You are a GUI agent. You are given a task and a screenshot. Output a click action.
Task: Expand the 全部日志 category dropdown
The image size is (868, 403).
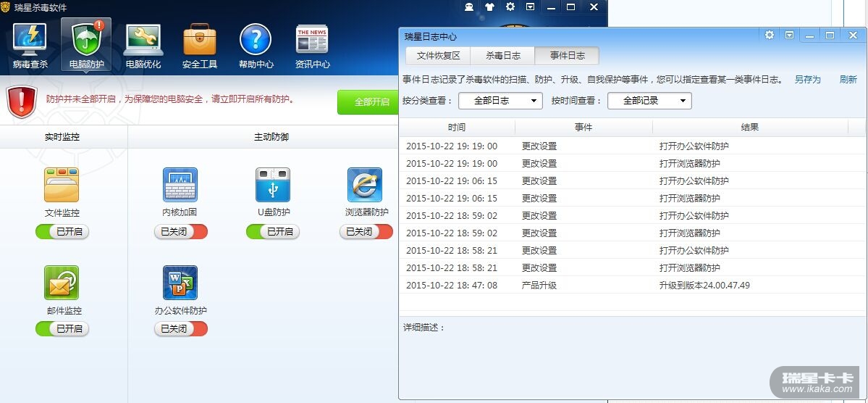(500, 101)
